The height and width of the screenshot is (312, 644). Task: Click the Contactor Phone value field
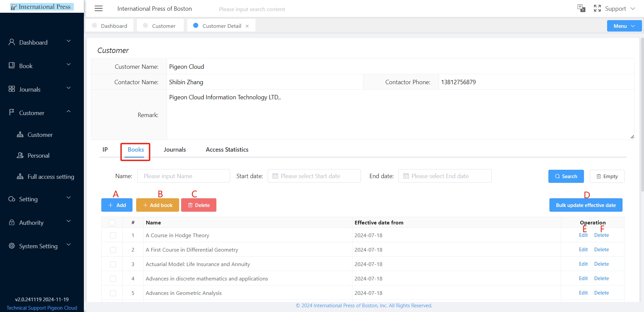click(536, 82)
